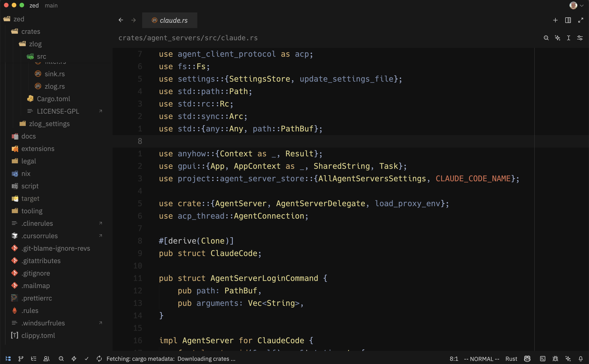
Task: Toggle the project panel icon in status bar
Action: 8,359
